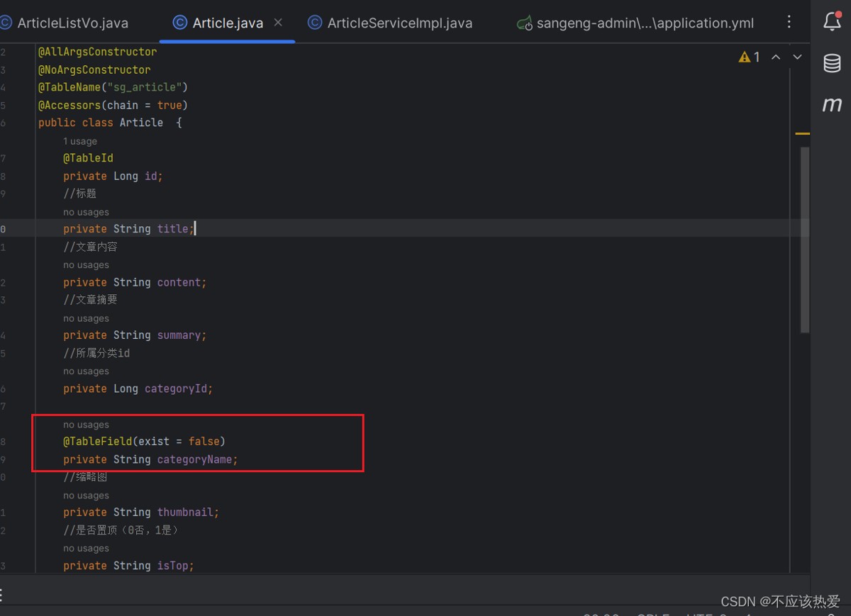Click the //是否置顶 comment line

pos(121,530)
